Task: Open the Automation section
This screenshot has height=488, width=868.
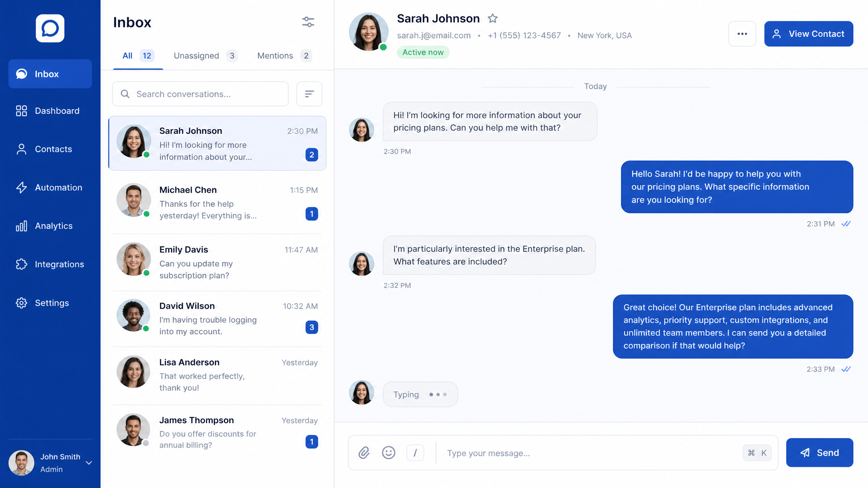Action: pos(50,188)
